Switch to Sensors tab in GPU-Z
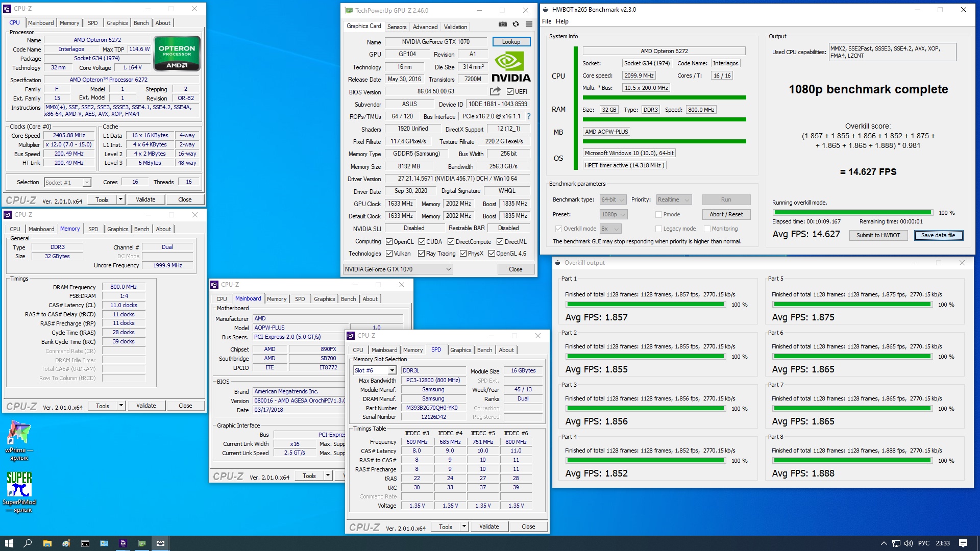Viewport: 980px width, 551px height. (x=397, y=27)
